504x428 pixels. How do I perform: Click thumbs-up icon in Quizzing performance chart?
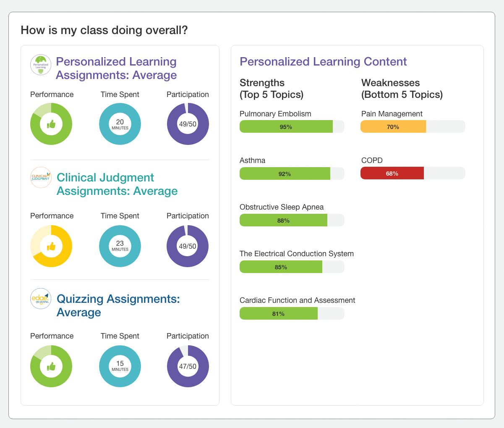pos(51,367)
